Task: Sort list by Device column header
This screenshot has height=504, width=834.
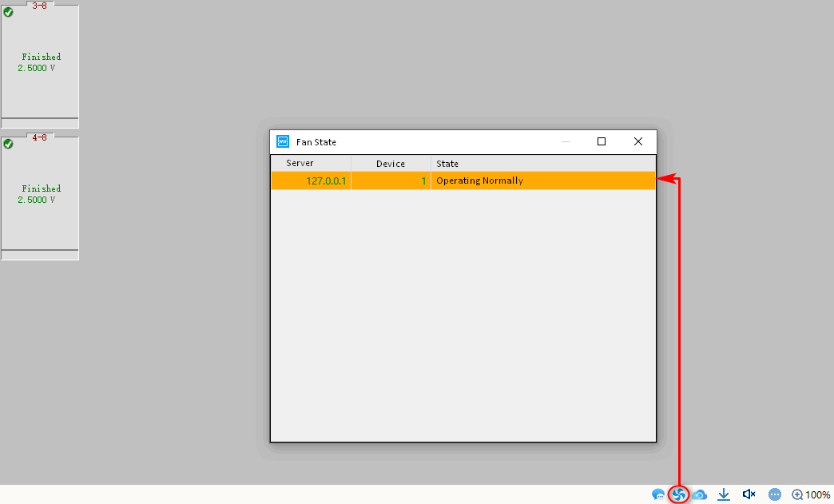Action: pos(391,164)
